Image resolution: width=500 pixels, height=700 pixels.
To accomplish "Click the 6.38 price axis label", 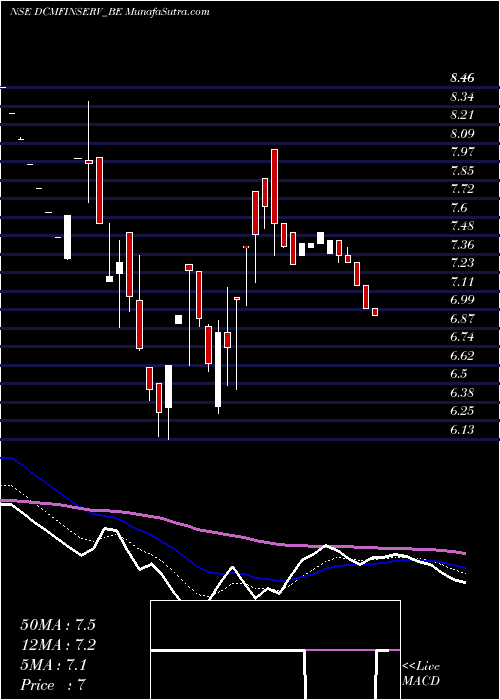I will [462, 393].
